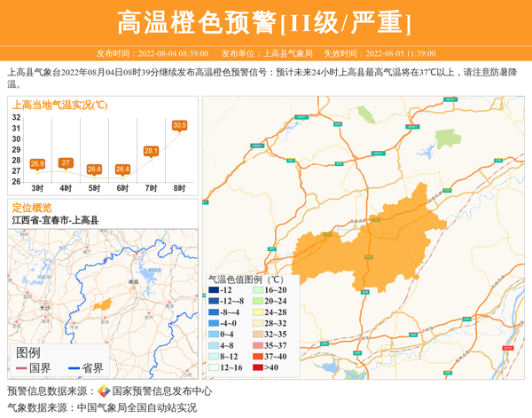532x418 pixels.
Task: Select the 27 temperature marker at 4时
Action: click(66, 162)
